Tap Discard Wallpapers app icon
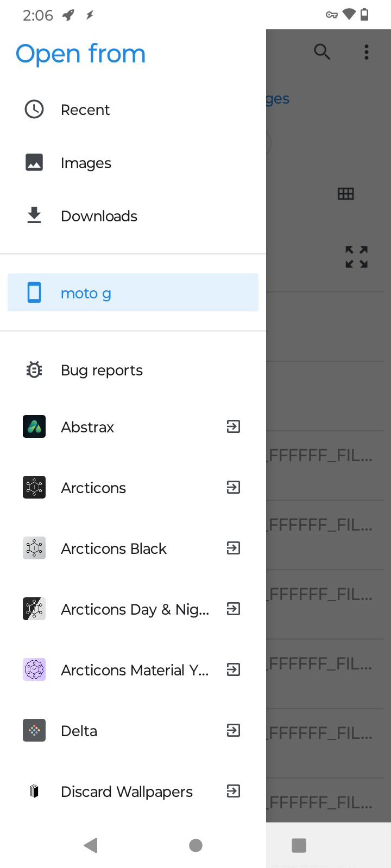 coord(34,792)
